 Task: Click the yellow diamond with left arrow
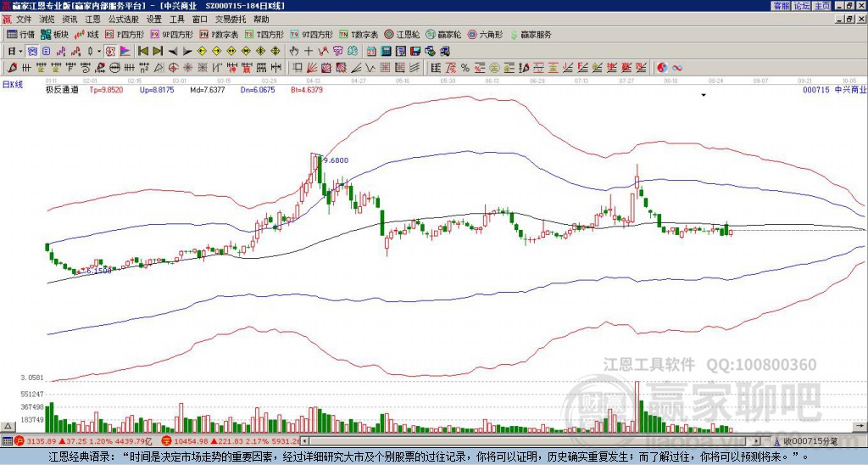coord(202,52)
